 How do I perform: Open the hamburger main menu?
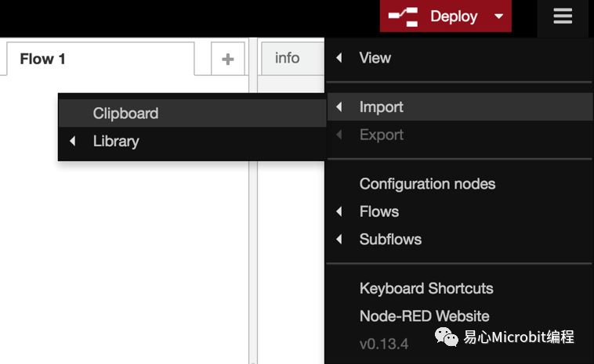coord(563,16)
